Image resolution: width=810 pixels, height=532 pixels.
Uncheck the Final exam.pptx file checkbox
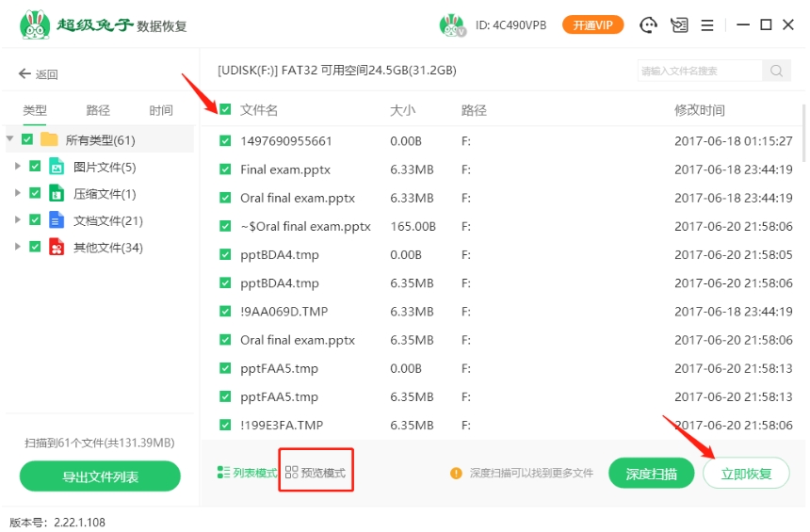(225, 169)
